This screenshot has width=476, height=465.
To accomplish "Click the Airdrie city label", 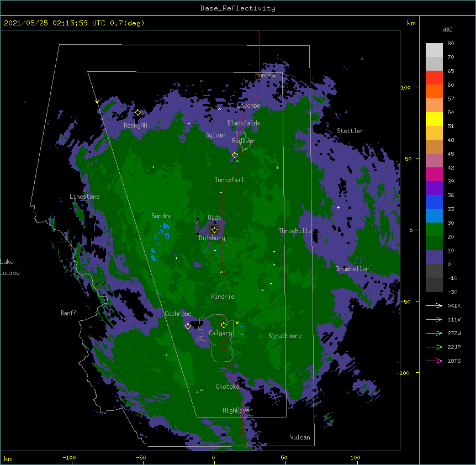I will point(223,297).
